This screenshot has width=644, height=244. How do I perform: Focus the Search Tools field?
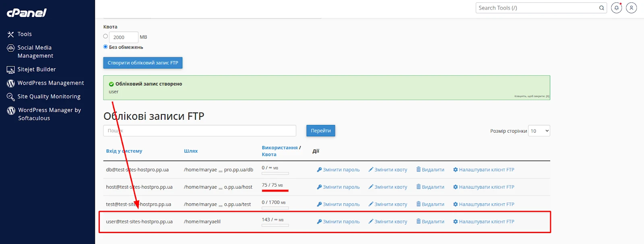click(x=537, y=8)
